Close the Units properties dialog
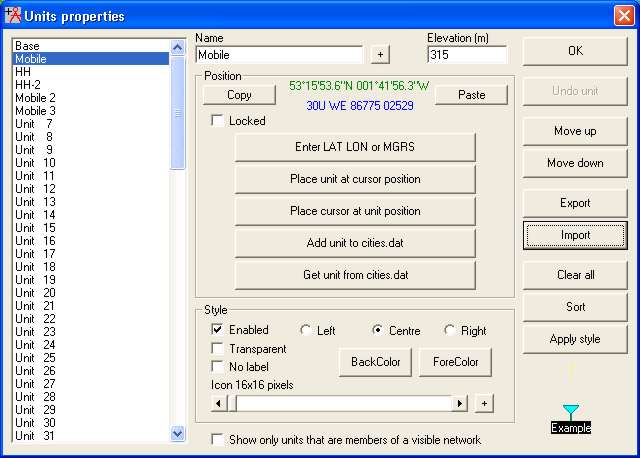The image size is (640, 458). [624, 16]
